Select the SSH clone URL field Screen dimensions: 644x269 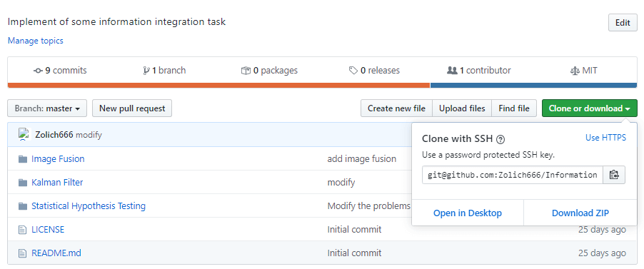pos(512,175)
